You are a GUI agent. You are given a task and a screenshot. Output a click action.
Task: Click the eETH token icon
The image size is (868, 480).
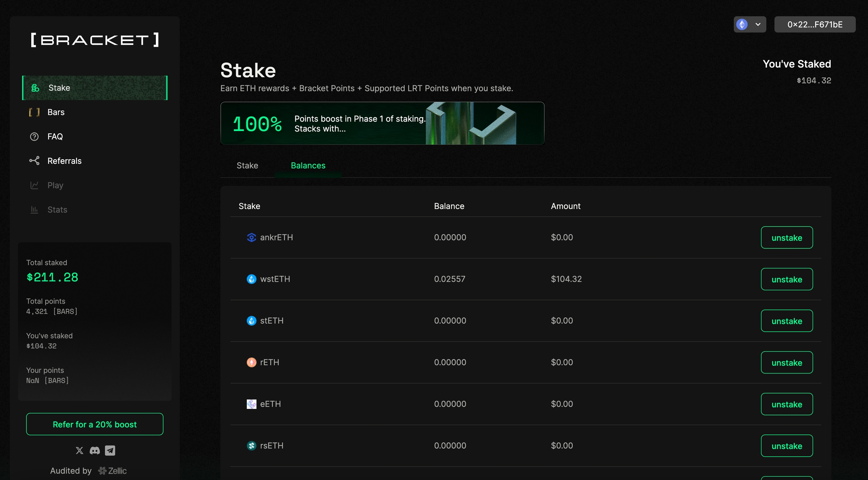[251, 404]
